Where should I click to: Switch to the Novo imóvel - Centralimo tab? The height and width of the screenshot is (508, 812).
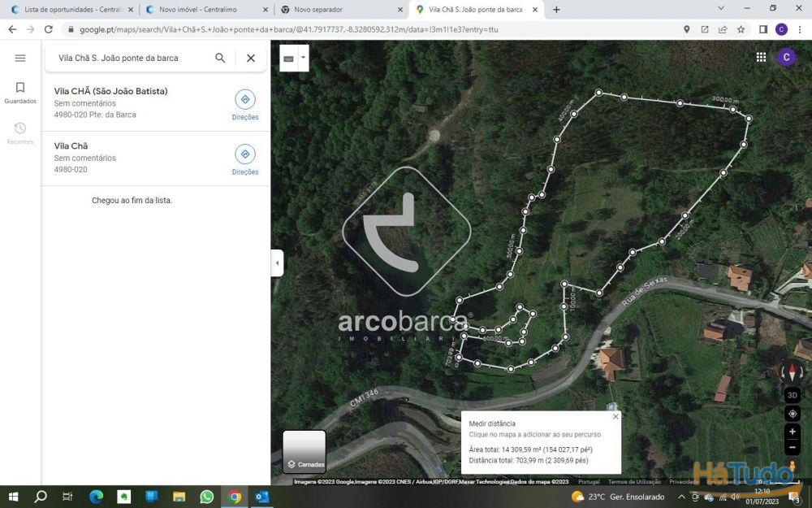pos(199,9)
